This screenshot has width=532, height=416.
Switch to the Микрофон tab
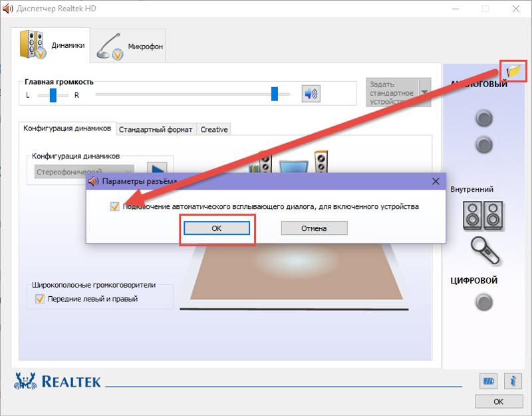pos(128,46)
